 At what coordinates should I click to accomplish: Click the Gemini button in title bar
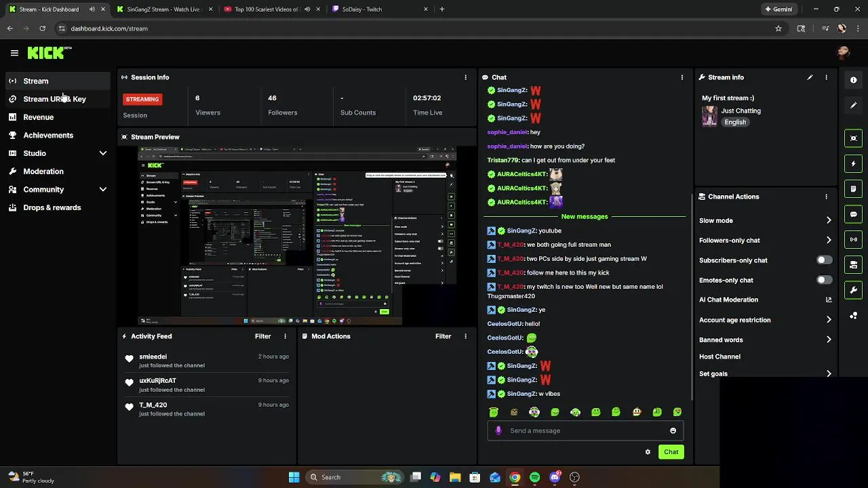click(778, 9)
